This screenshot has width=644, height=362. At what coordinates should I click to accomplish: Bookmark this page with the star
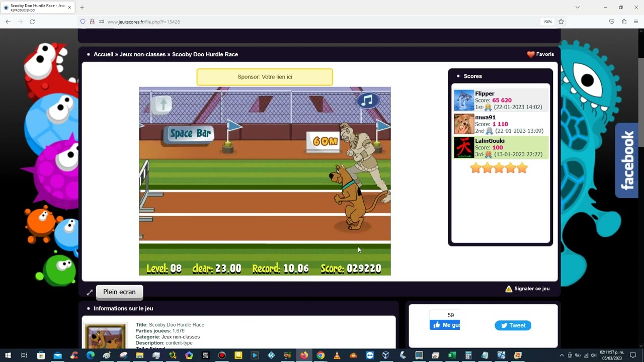tap(561, 22)
